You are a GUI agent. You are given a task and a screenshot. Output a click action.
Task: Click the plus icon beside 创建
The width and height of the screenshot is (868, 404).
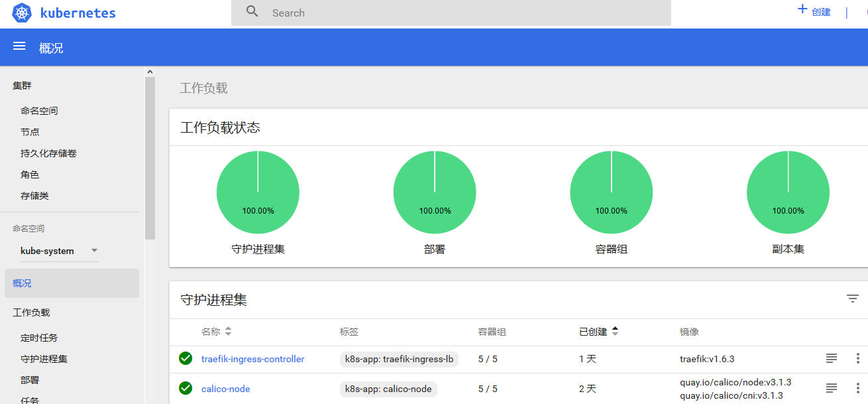coord(802,9)
